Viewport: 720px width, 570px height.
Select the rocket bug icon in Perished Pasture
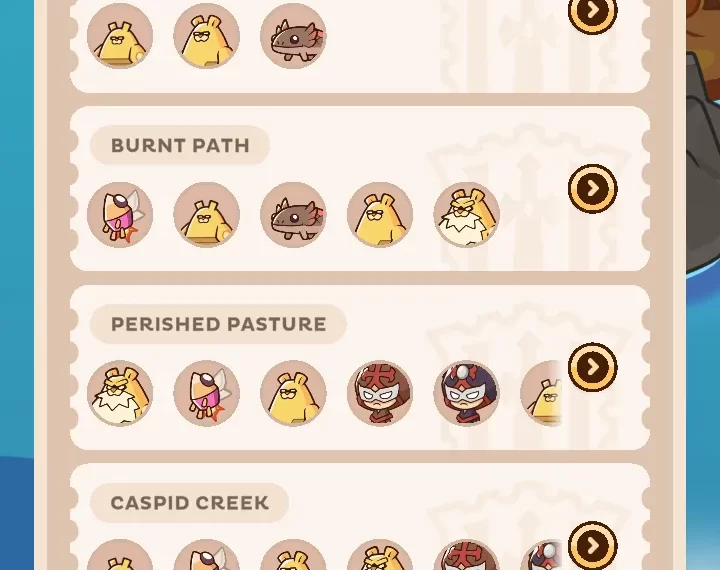207,393
